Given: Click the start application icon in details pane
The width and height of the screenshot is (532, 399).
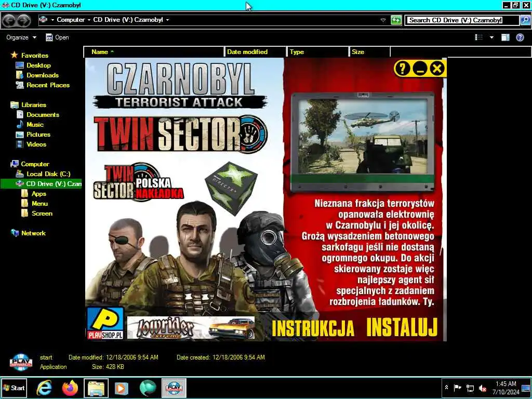Looking at the screenshot, I should coord(21,362).
